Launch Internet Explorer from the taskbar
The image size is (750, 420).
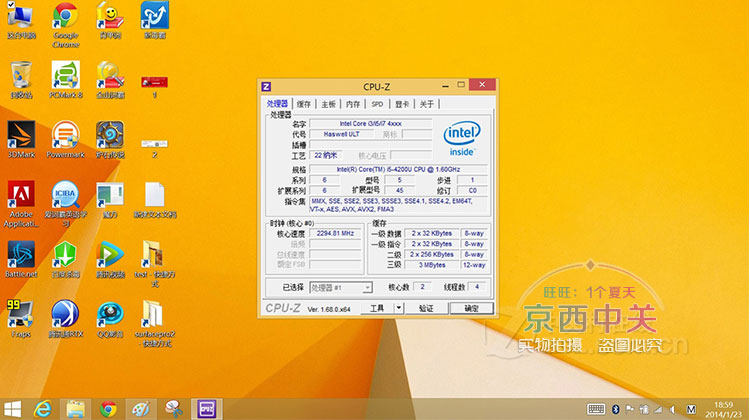(x=43, y=409)
